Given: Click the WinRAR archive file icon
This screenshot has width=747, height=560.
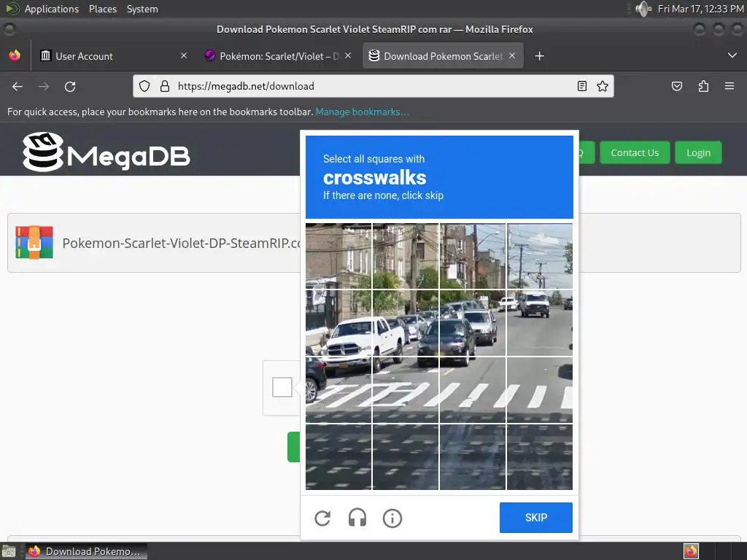Looking at the screenshot, I should (34, 242).
